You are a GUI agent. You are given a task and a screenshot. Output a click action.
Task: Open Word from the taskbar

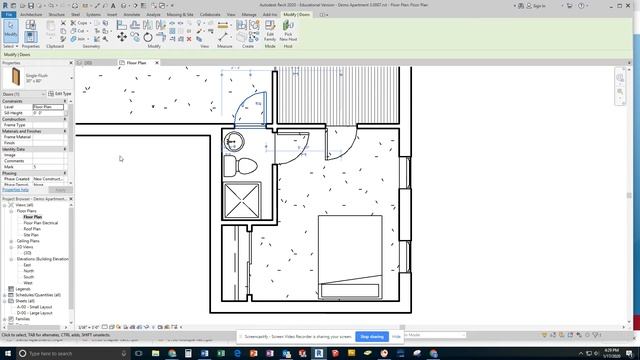coord(204,353)
